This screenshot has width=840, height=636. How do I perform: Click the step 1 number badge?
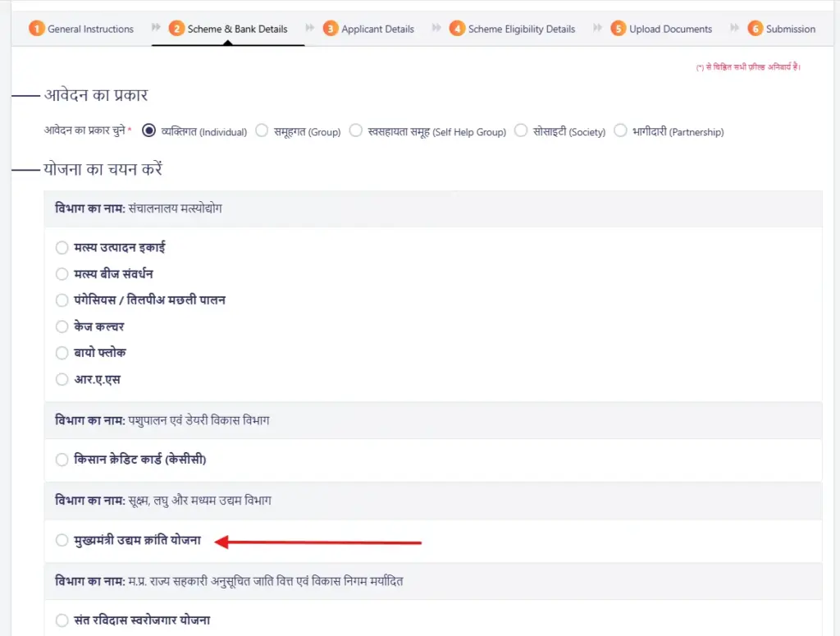[36, 29]
